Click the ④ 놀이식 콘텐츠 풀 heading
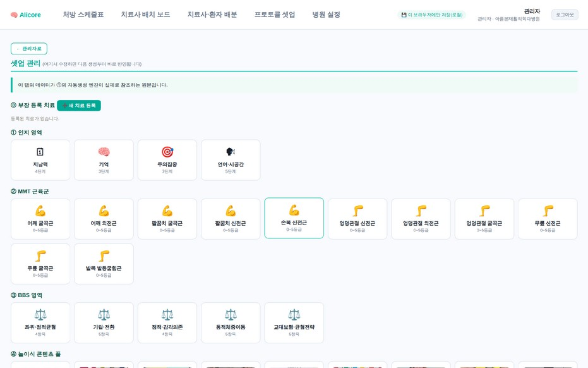The image size is (588, 368). pyautogui.click(x=35, y=354)
